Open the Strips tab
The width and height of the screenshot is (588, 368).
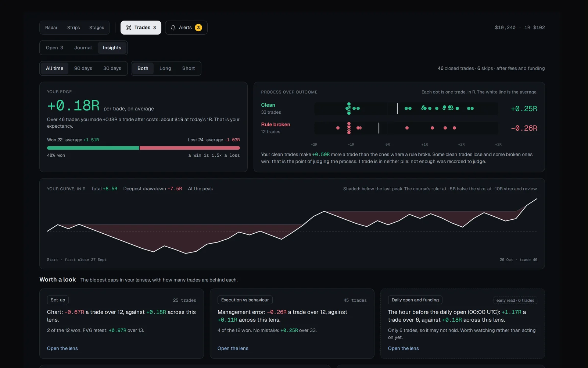(x=73, y=28)
